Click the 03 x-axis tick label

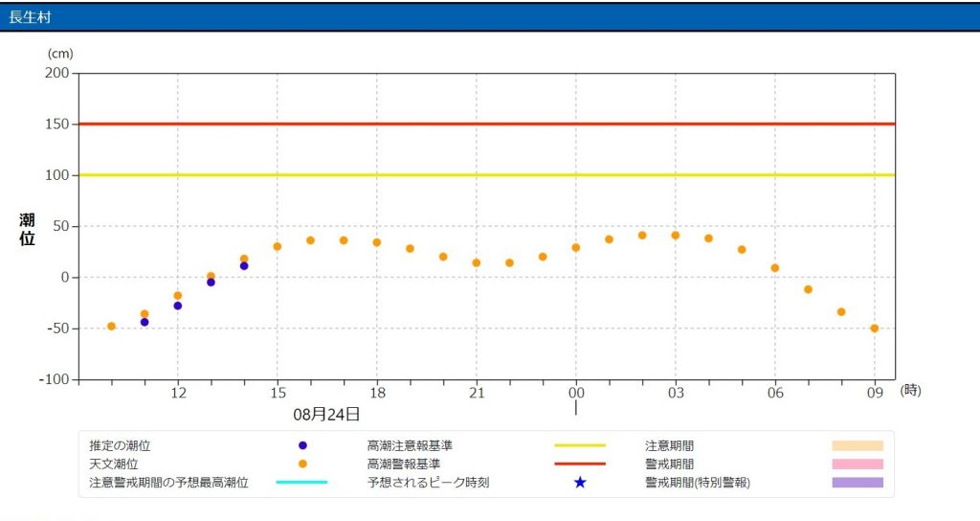[676, 393]
